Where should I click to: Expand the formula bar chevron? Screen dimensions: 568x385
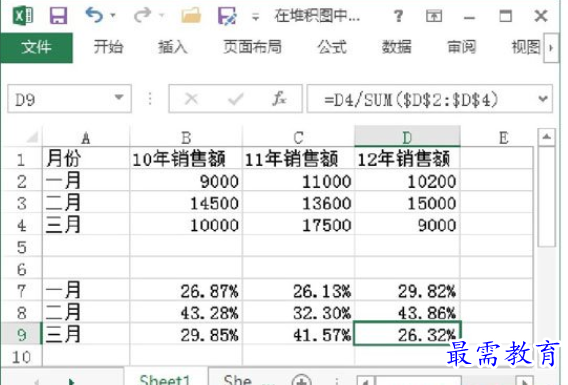point(543,99)
